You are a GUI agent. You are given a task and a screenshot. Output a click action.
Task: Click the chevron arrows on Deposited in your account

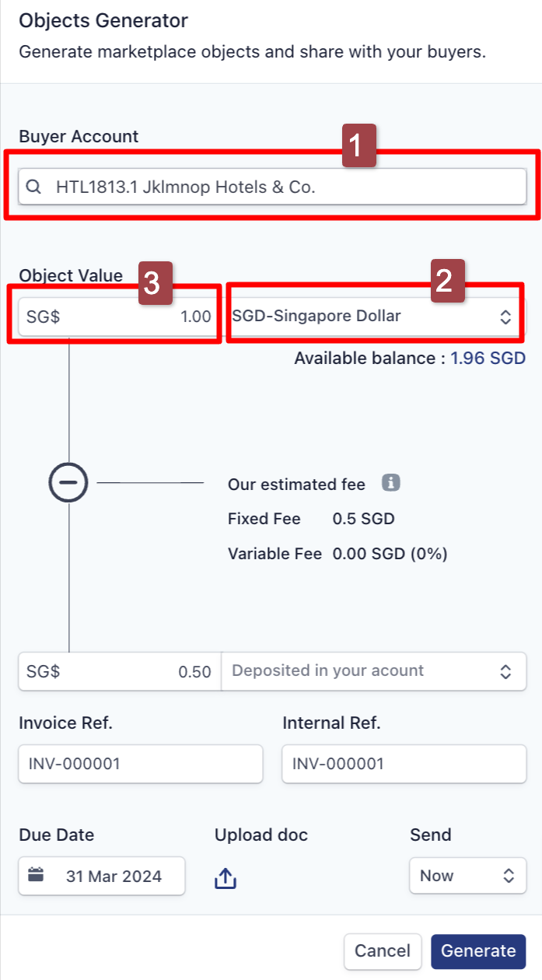(505, 671)
